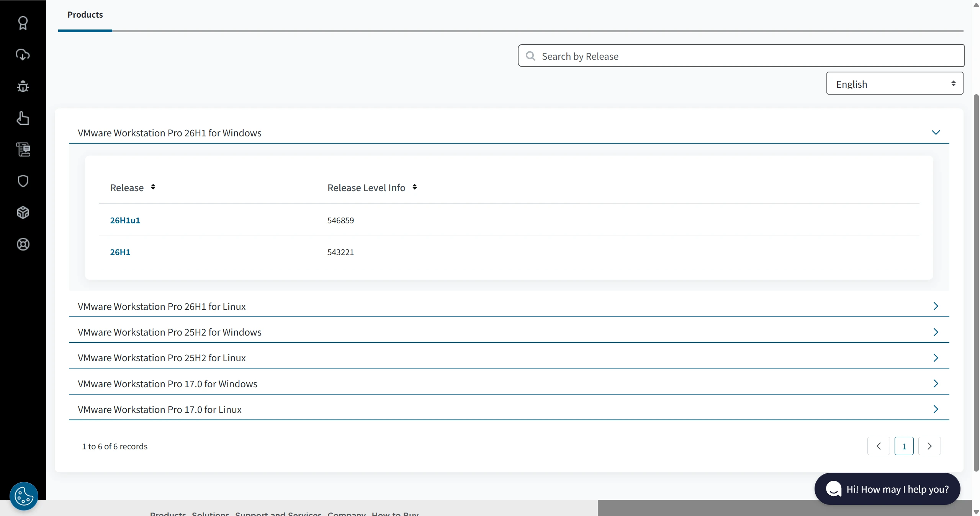The height and width of the screenshot is (516, 980).
Task: Open the server list sidebar icon
Action: click(23, 149)
